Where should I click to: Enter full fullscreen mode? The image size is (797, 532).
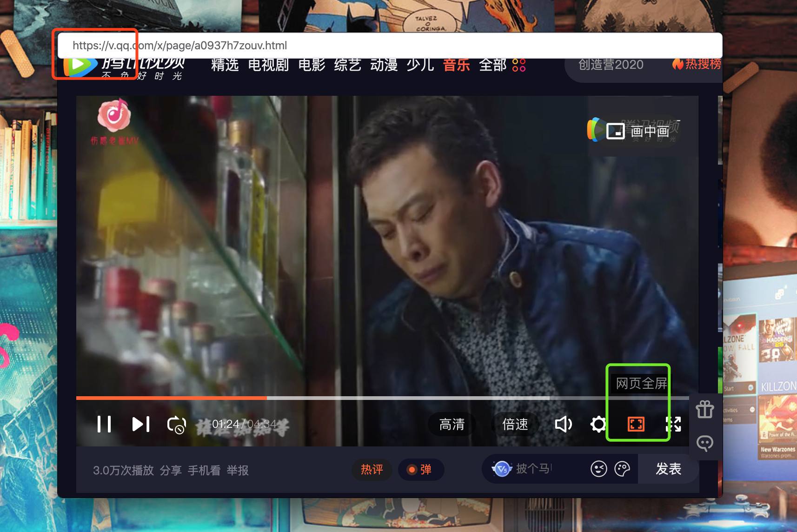(x=674, y=424)
